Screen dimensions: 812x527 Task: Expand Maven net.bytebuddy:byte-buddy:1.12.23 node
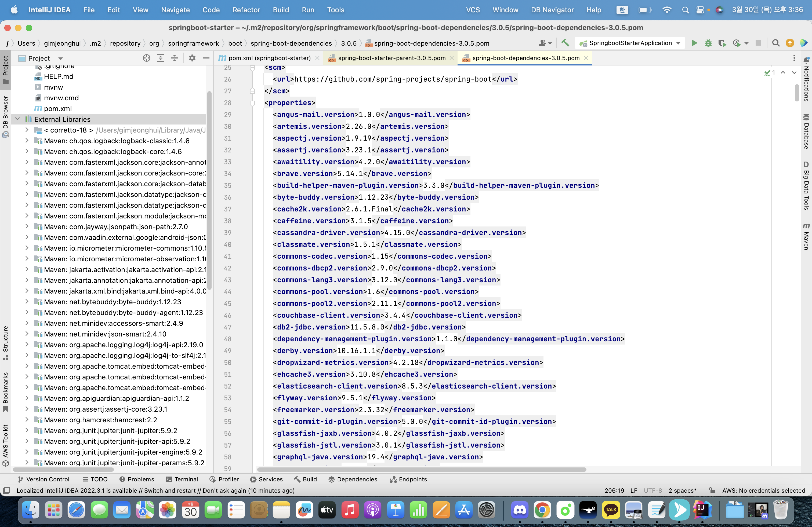coord(27,302)
